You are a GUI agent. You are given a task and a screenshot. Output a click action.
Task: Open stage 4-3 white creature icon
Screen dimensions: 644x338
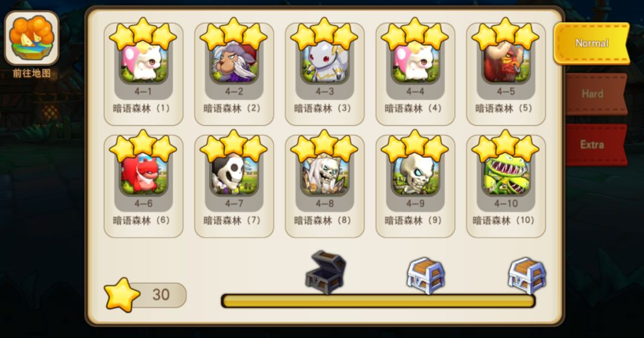(324, 62)
